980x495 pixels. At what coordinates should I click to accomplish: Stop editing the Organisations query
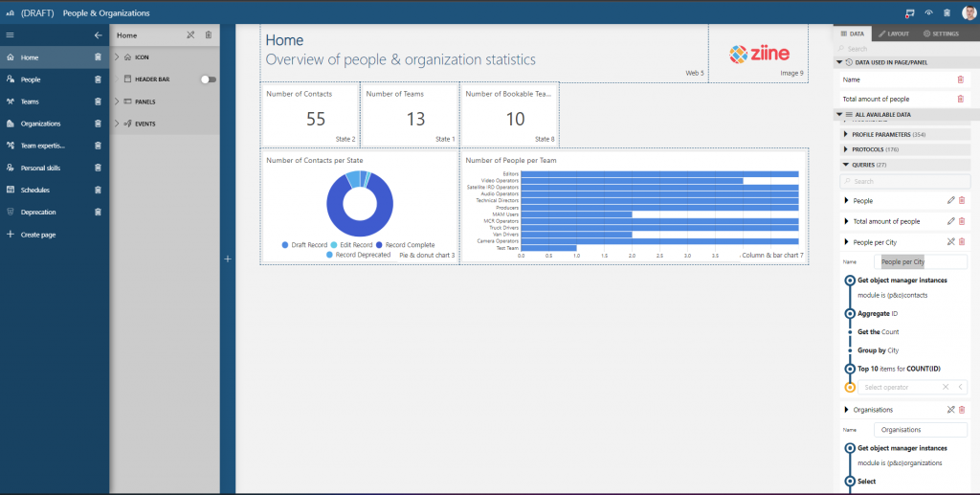click(950, 410)
